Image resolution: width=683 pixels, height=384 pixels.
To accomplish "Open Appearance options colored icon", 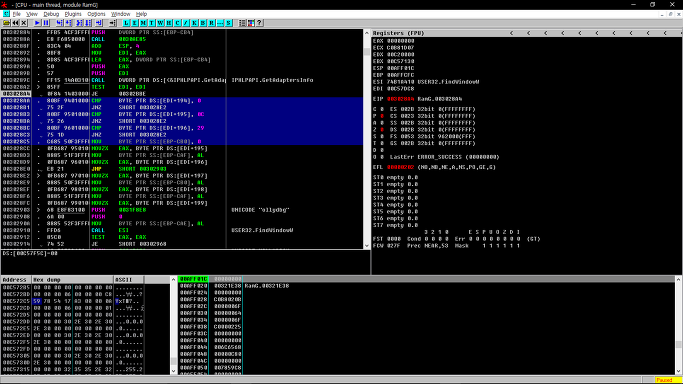I will coord(251,23).
